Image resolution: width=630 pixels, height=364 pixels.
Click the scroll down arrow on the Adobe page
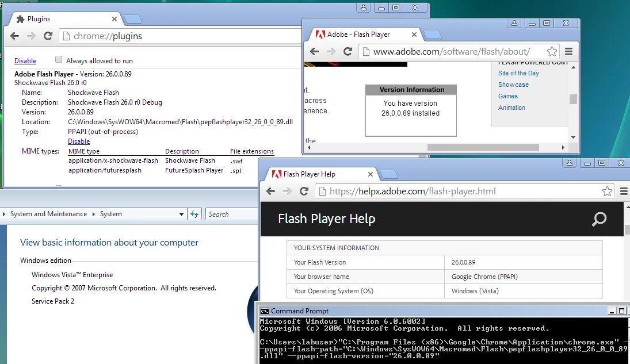pos(574,137)
